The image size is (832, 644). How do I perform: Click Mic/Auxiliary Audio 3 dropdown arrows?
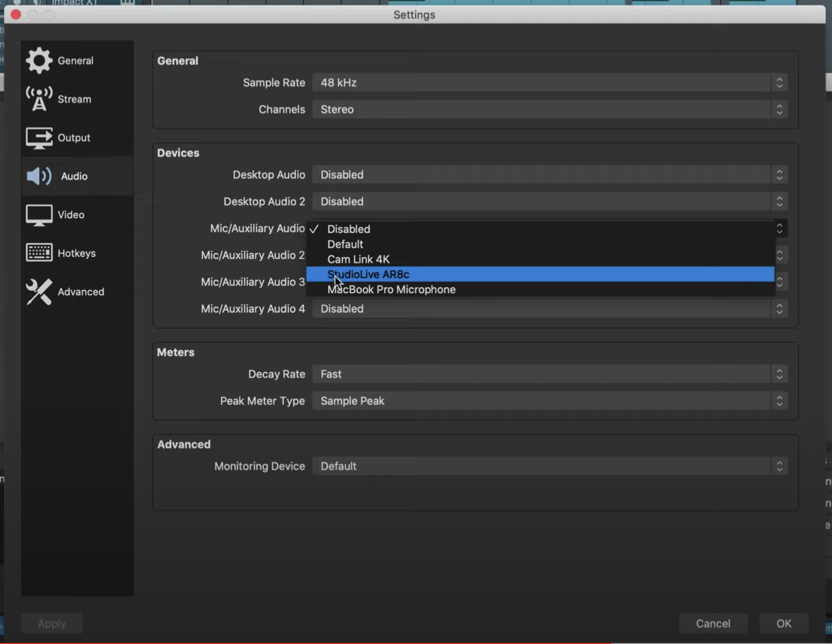[780, 282]
